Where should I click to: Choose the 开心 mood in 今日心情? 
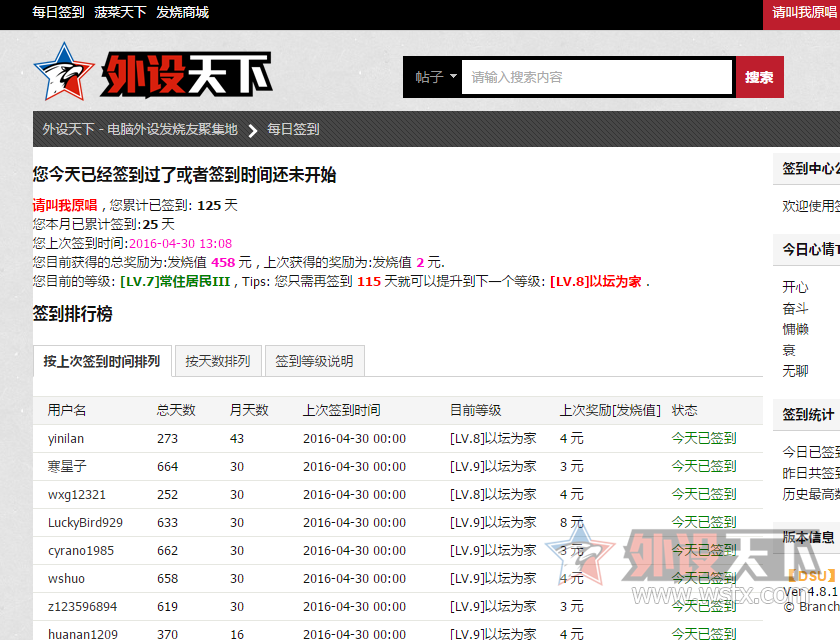click(795, 287)
